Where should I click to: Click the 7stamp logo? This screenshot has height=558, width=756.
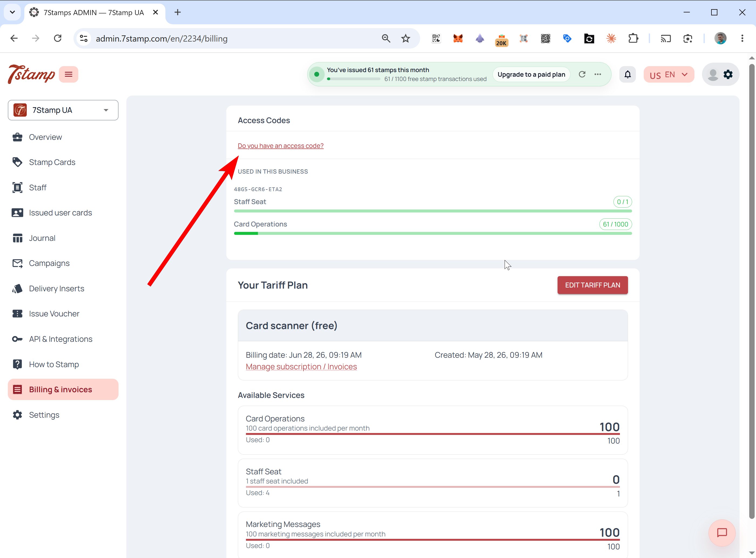(31, 74)
